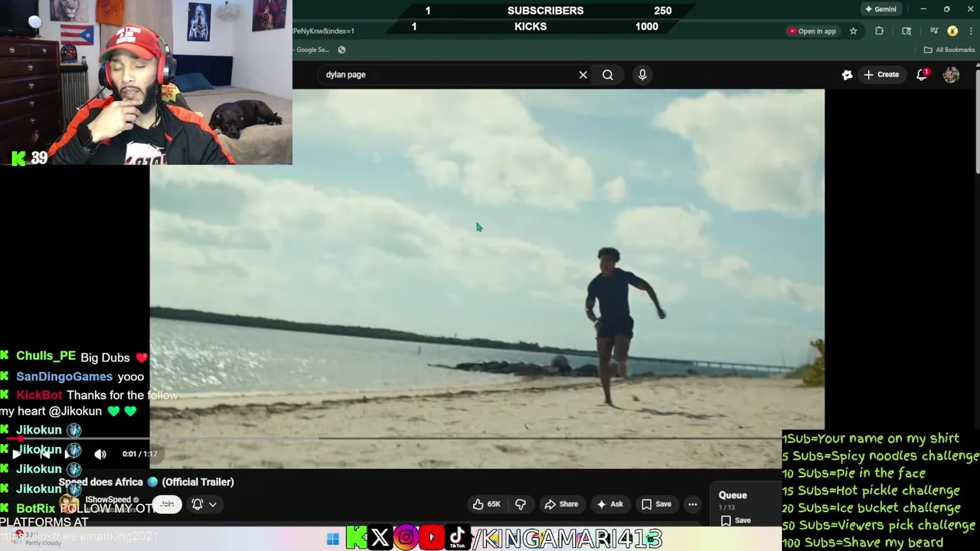Click the YouTube search magnifier button
Image resolution: width=980 pixels, height=551 pixels.
[608, 75]
